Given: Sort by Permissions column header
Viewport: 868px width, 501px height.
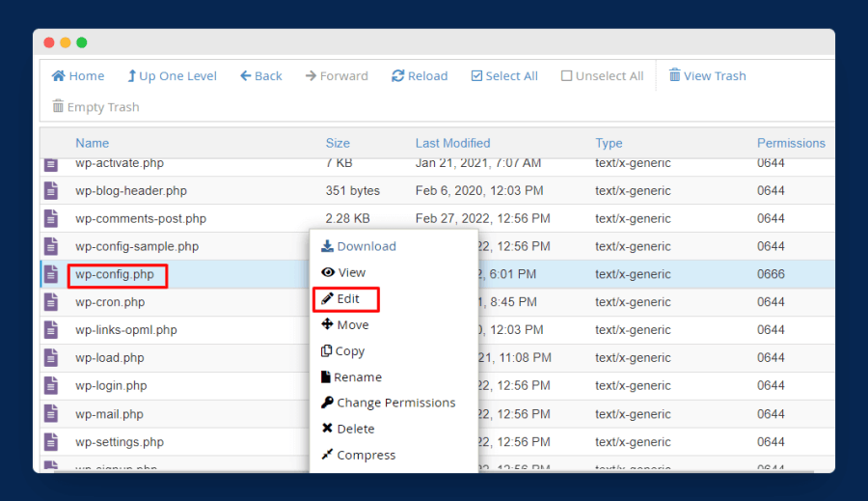Looking at the screenshot, I should (791, 143).
